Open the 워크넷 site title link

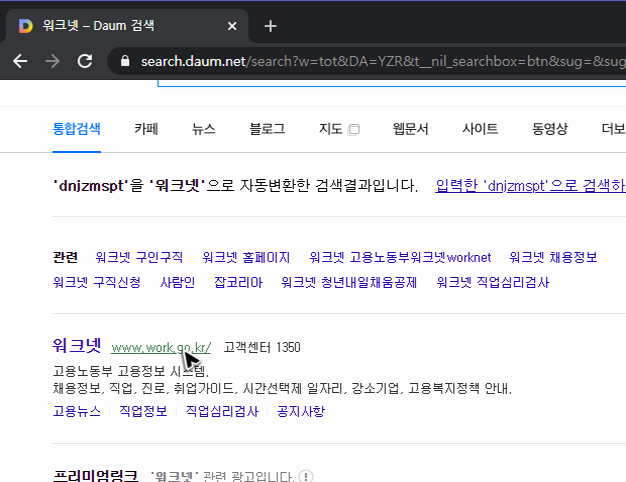[77, 345]
